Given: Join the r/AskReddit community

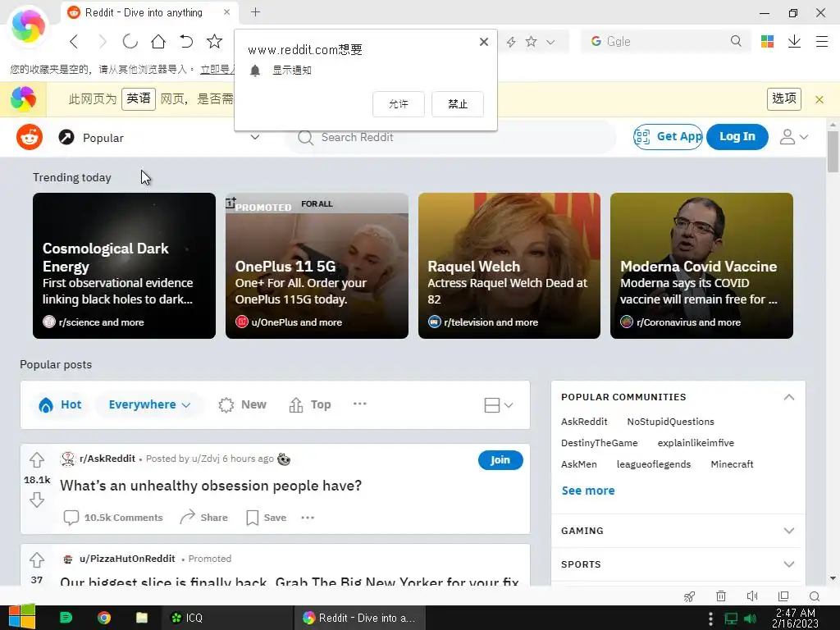Looking at the screenshot, I should (500, 459).
